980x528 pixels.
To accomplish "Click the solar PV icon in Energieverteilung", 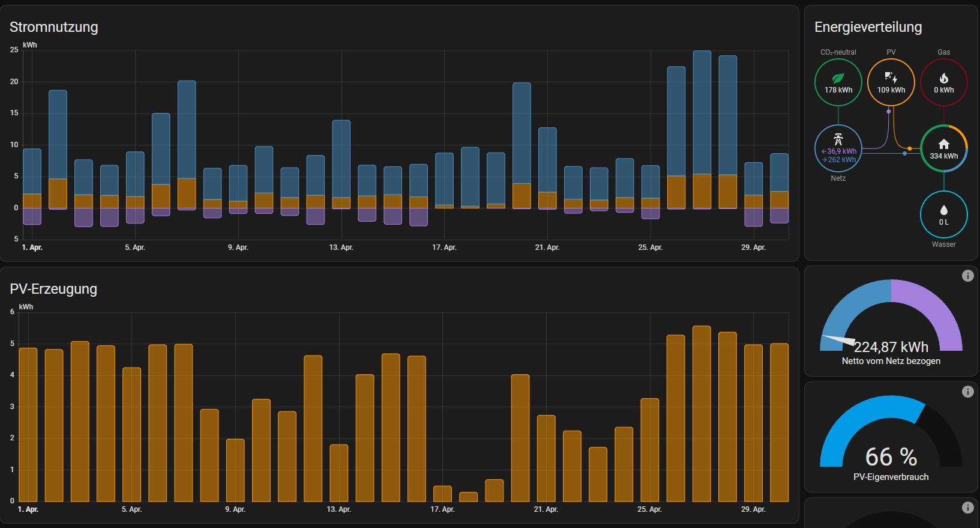I will (891, 77).
